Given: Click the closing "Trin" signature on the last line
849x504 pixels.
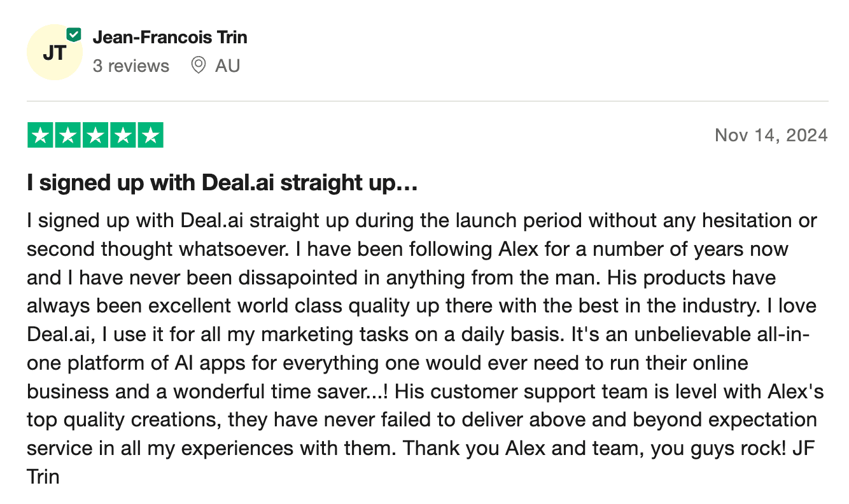Looking at the screenshot, I should 43,476.
